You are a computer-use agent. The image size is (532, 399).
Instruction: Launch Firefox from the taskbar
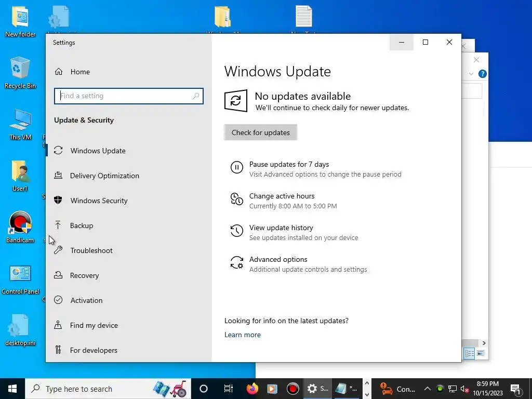coord(252,389)
